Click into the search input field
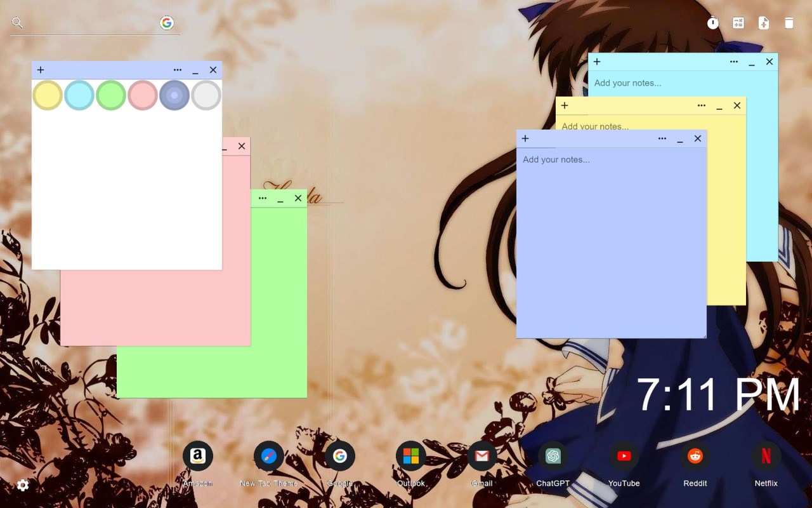Image resolution: width=812 pixels, height=508 pixels. pos(91,23)
